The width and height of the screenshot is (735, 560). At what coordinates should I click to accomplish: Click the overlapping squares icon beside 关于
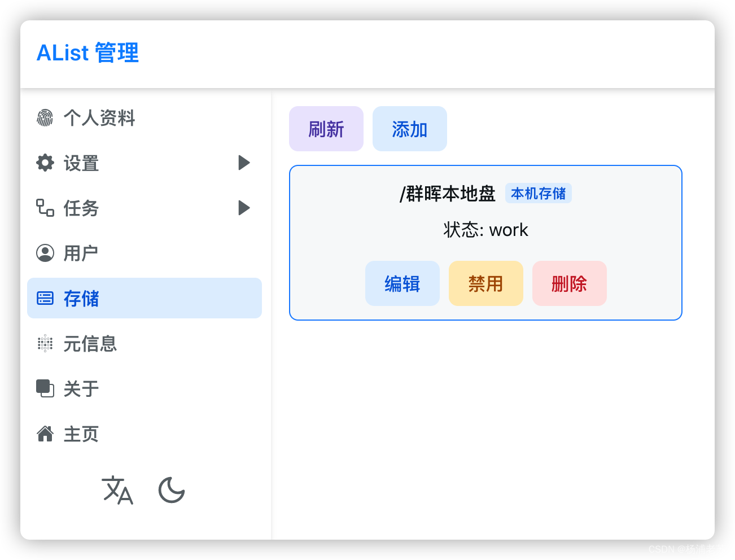45,388
